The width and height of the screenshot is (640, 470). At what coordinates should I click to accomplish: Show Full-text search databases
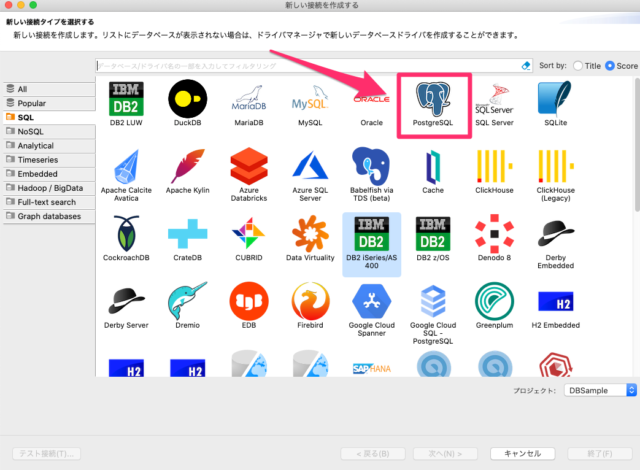point(49,202)
